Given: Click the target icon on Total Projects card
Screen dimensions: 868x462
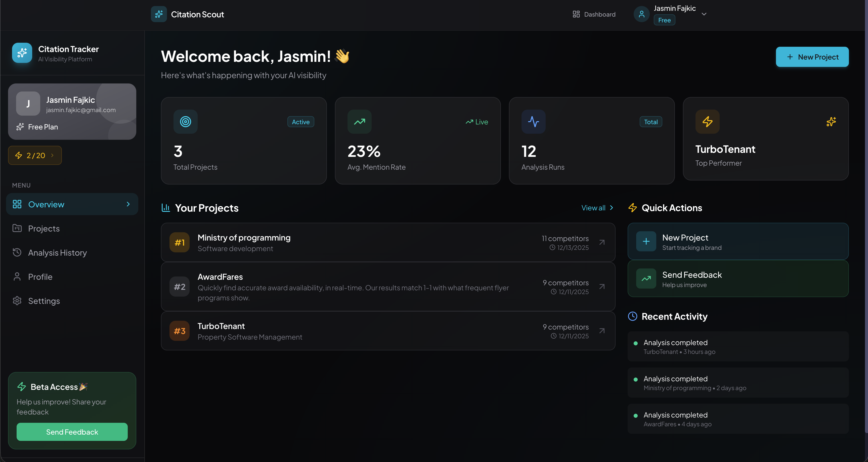Looking at the screenshot, I should pos(185,122).
